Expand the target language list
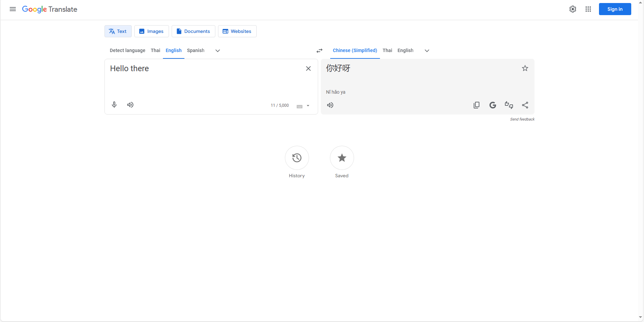Image resolution: width=644 pixels, height=322 pixels. tap(426, 51)
